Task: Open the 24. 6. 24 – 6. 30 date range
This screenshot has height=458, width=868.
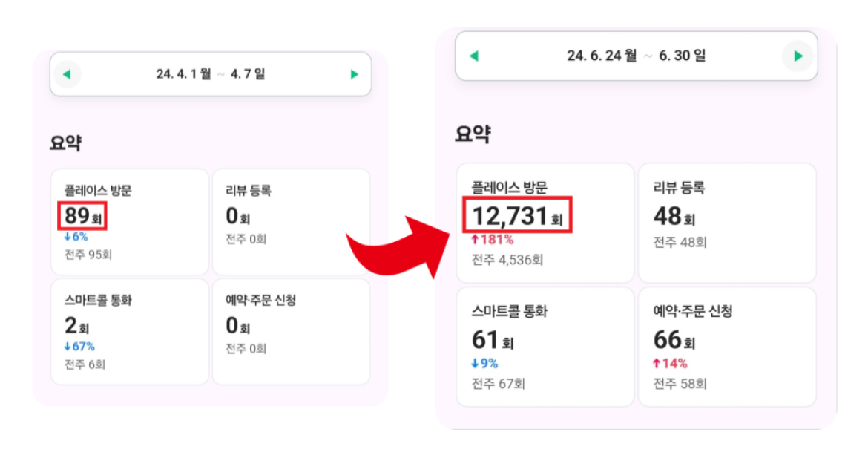Action: point(636,56)
